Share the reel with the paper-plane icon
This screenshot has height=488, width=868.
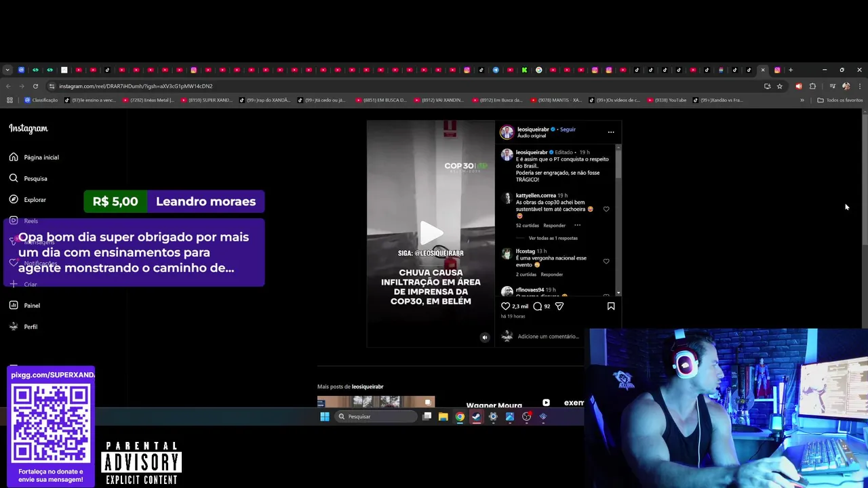point(559,306)
